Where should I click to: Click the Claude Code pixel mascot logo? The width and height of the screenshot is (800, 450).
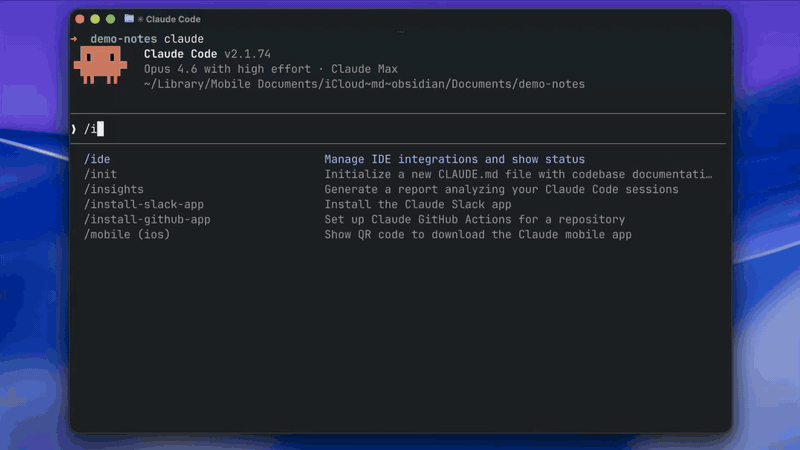click(98, 65)
